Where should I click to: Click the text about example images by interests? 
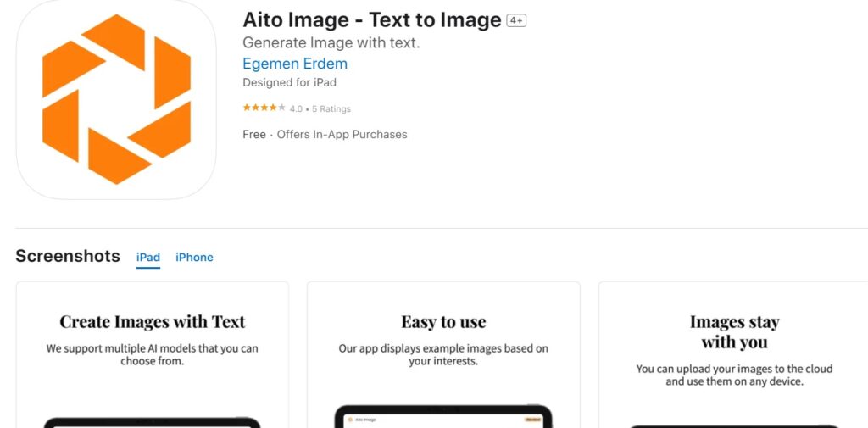[x=443, y=355]
